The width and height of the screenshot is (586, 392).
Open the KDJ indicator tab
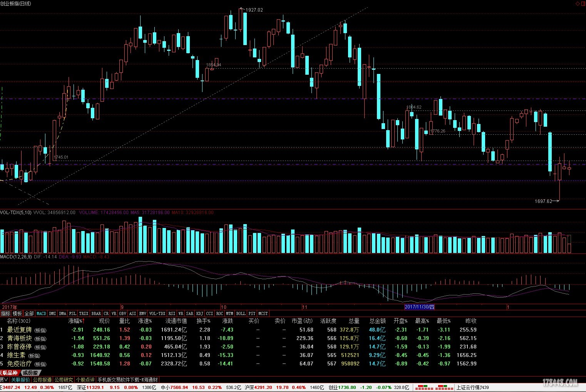[200, 313]
